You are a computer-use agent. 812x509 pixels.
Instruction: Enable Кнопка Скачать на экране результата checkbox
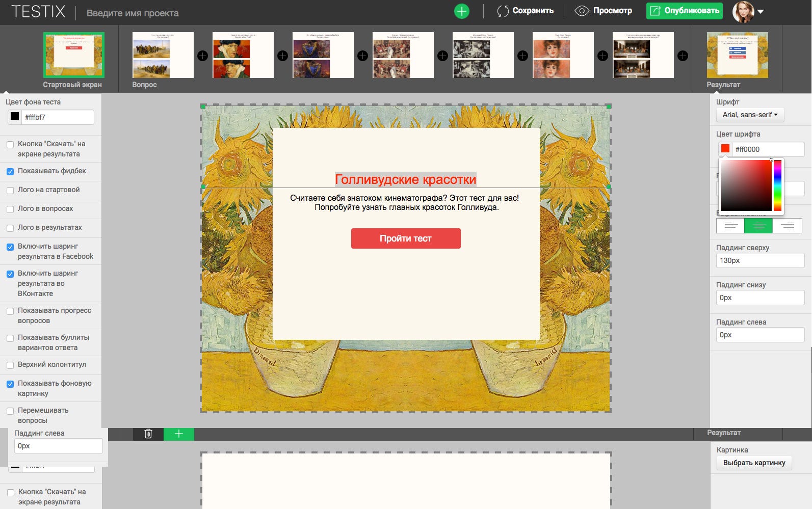tap(10, 145)
